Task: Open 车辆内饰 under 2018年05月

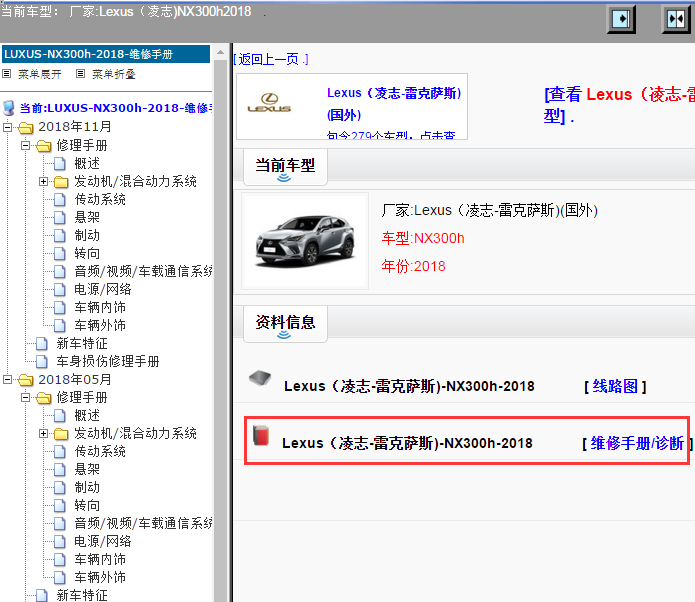Action: [100, 559]
